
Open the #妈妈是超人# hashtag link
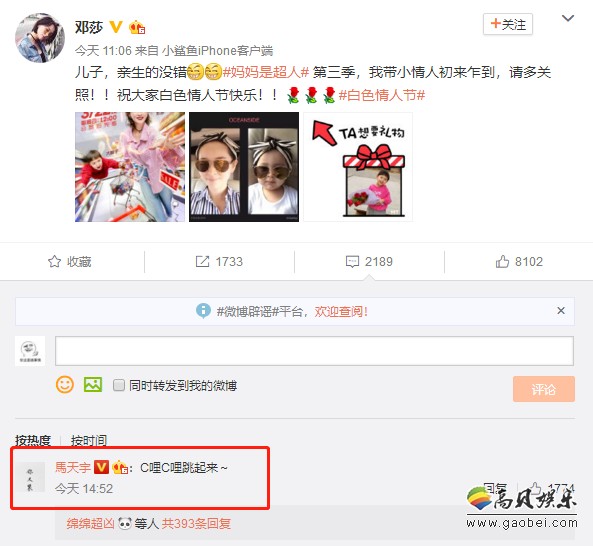pos(266,72)
